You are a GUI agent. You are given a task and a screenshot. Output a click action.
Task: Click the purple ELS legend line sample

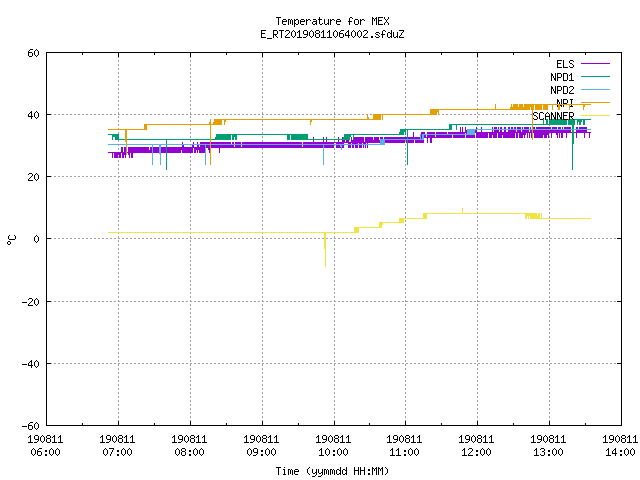click(x=595, y=64)
